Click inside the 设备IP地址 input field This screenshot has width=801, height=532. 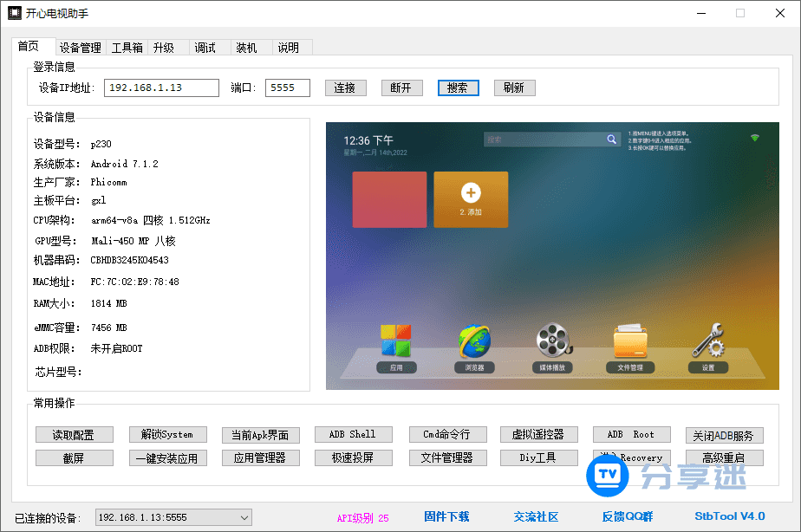(161, 88)
